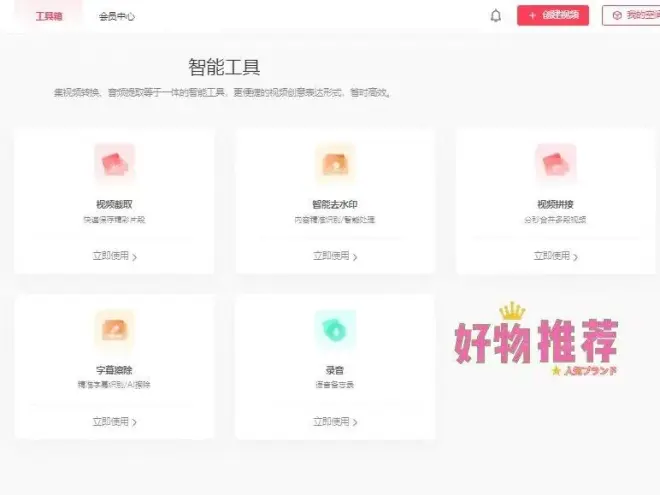Screen dimensions: 660x495
Task: Click 立即使用 under 视频拼接
Action: click(551, 256)
